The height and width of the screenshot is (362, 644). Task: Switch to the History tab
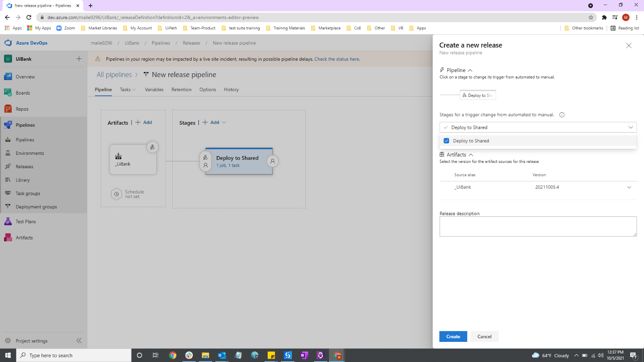(231, 90)
